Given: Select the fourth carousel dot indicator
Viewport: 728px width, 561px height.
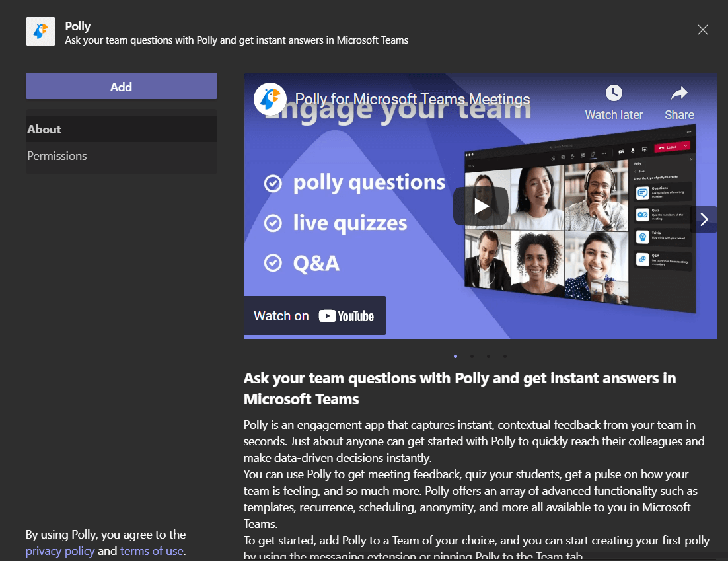Looking at the screenshot, I should click(x=505, y=356).
